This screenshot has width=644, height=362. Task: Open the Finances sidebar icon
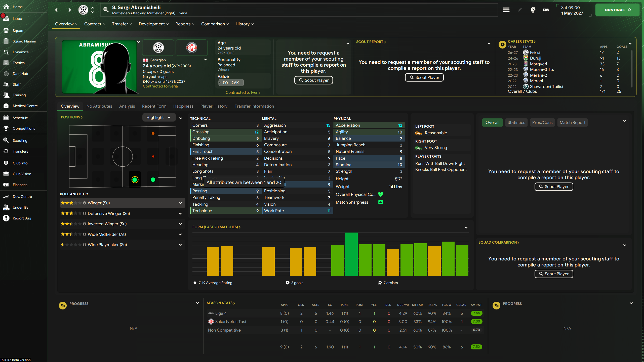(x=6, y=185)
